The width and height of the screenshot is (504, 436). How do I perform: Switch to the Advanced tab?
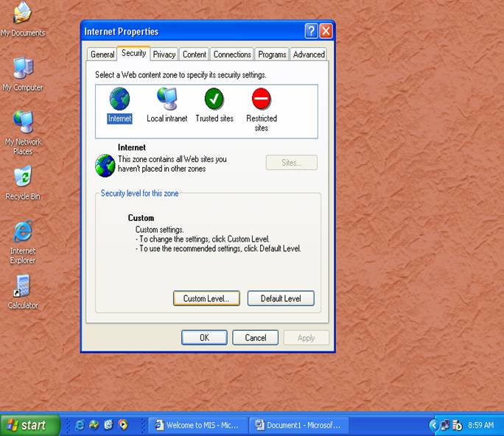[x=309, y=54]
